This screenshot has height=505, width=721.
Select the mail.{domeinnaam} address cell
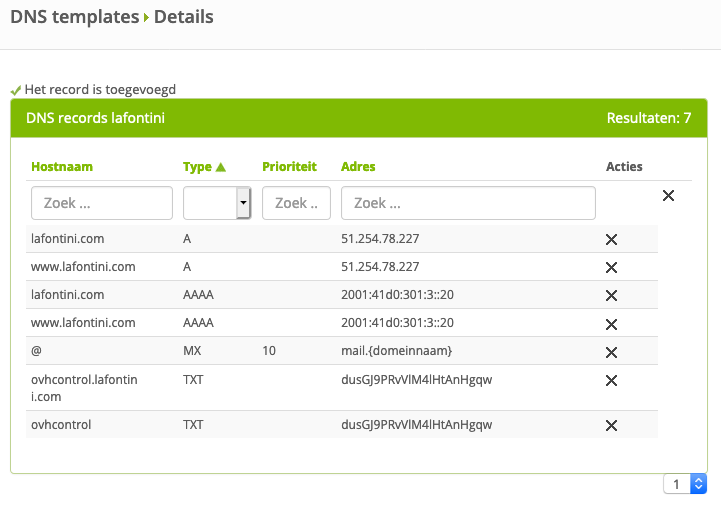tap(397, 352)
